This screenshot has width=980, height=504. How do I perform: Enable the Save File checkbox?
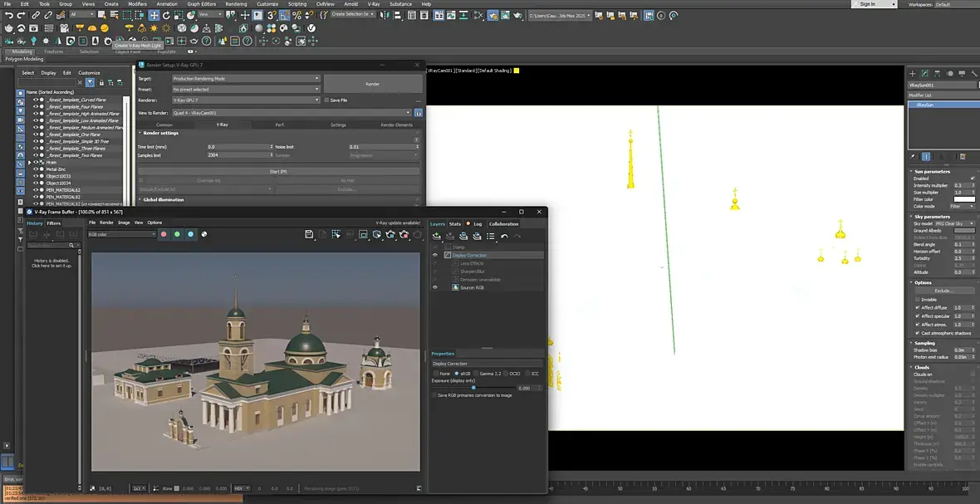pyautogui.click(x=327, y=100)
